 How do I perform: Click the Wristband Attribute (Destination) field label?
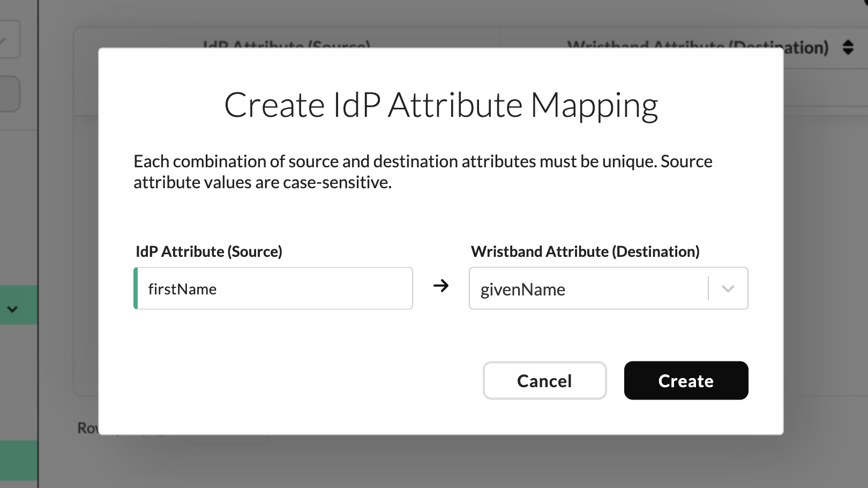(x=585, y=252)
